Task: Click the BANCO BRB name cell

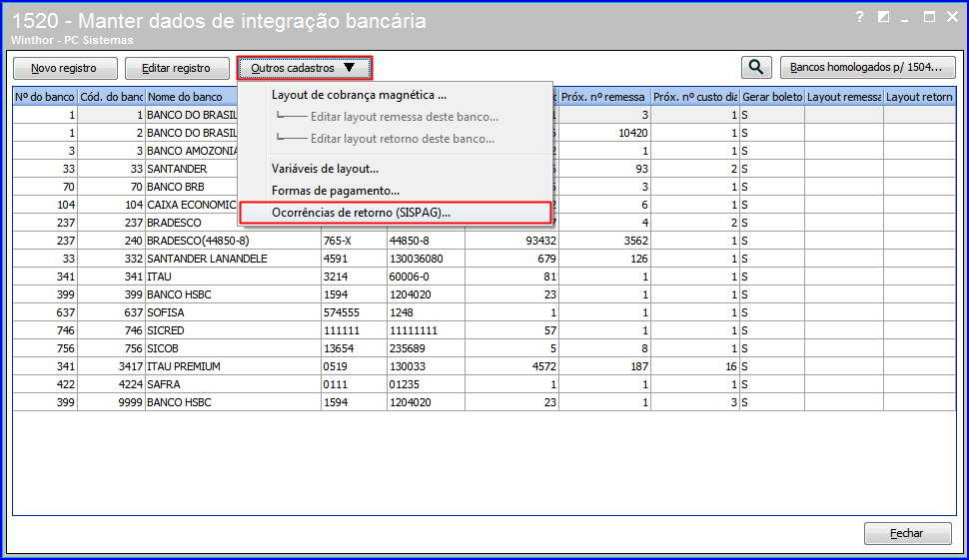Action: (192, 187)
